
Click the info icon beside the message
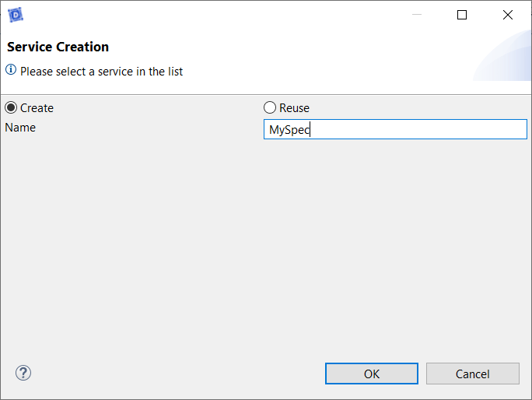point(11,69)
